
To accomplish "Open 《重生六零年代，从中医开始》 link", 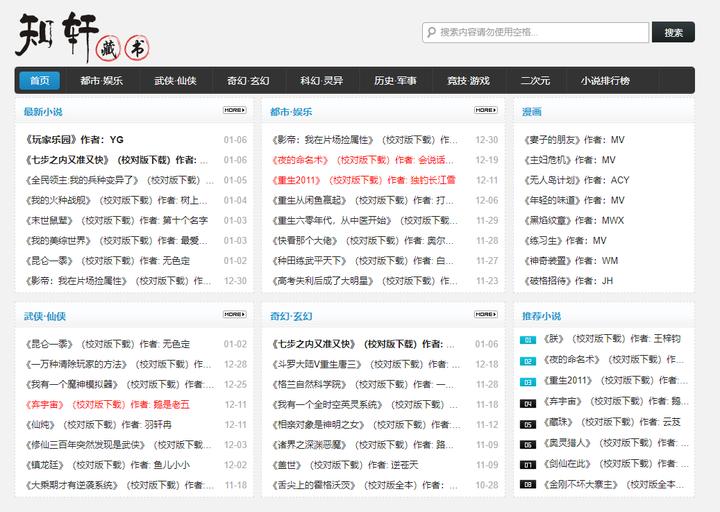I will tap(365, 220).
